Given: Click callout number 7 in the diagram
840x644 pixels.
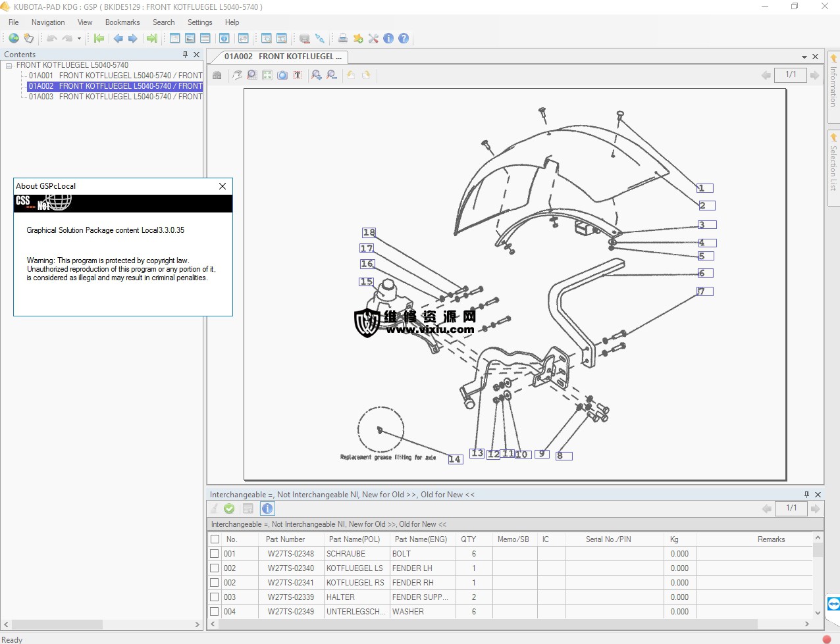Looking at the screenshot, I should coord(705,291).
